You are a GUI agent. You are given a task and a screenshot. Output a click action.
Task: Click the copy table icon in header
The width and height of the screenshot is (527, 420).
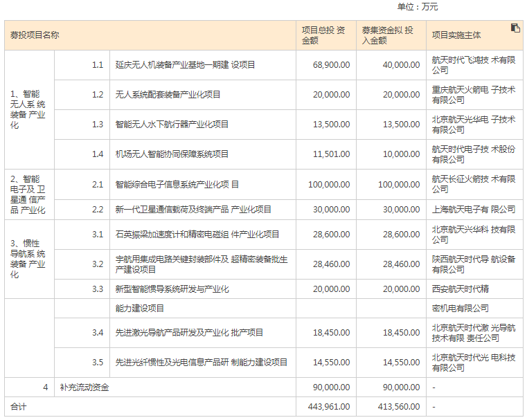[x=515, y=28]
